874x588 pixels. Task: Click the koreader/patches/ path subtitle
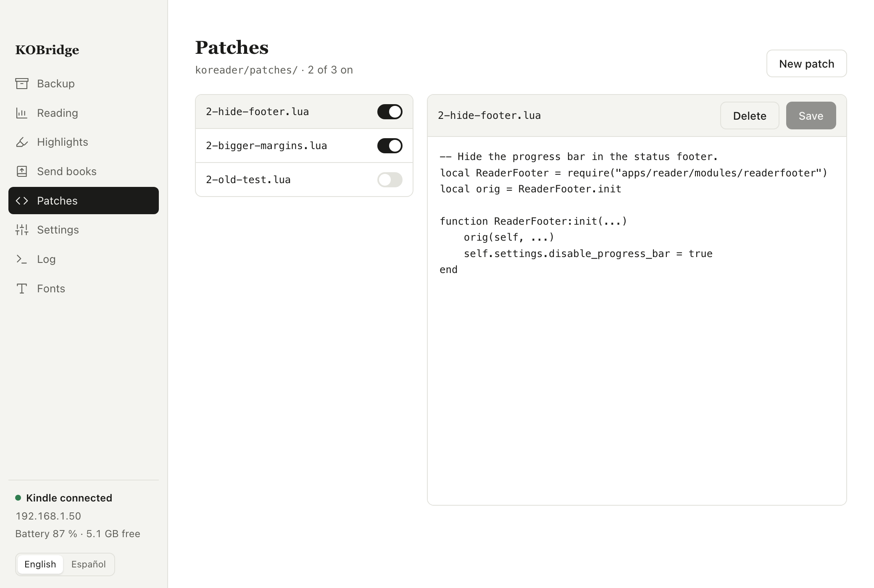tap(246, 70)
